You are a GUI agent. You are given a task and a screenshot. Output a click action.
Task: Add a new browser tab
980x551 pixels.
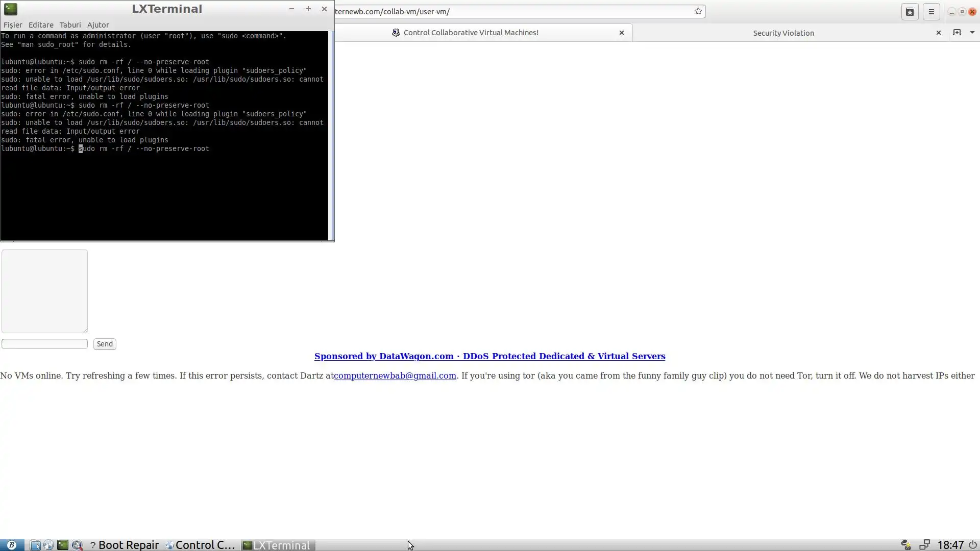(957, 33)
